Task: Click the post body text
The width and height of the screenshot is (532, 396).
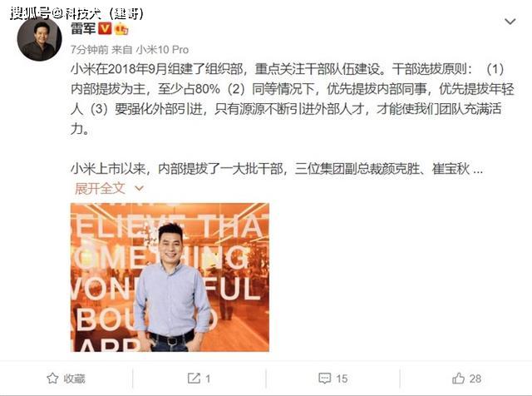Action: tap(292, 99)
